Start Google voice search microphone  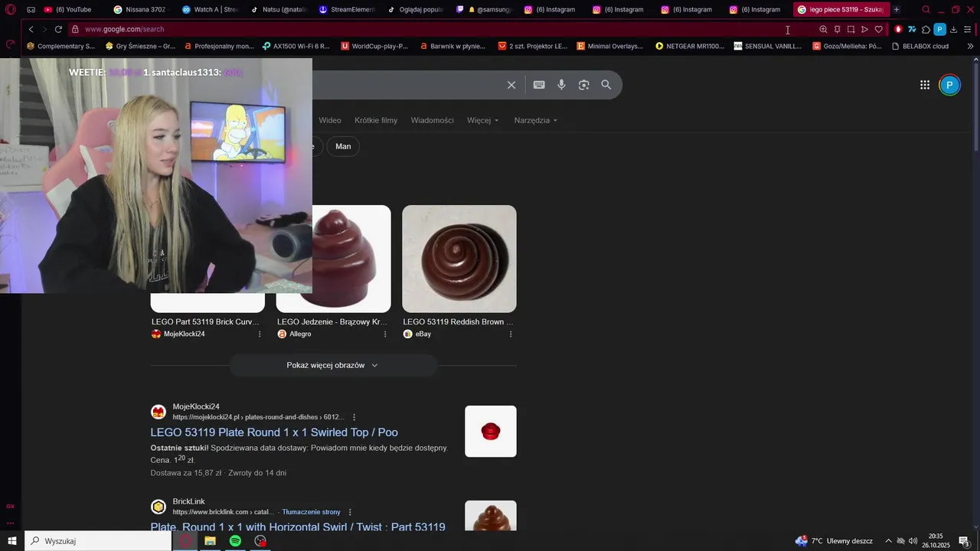(x=561, y=85)
